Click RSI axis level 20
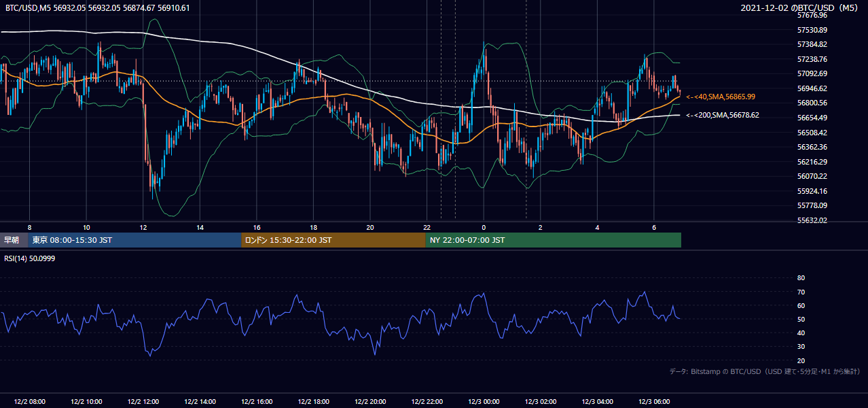The image size is (868, 408). click(x=801, y=360)
